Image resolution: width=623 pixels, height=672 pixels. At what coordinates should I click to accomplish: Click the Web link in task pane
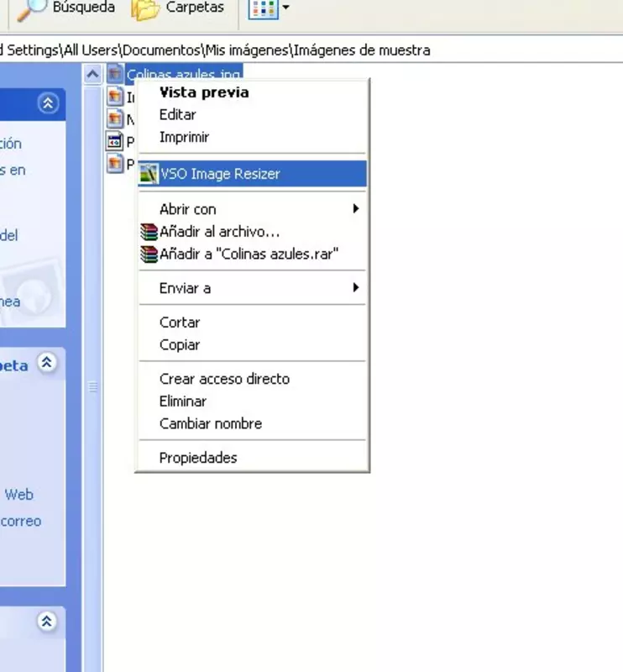point(18,495)
